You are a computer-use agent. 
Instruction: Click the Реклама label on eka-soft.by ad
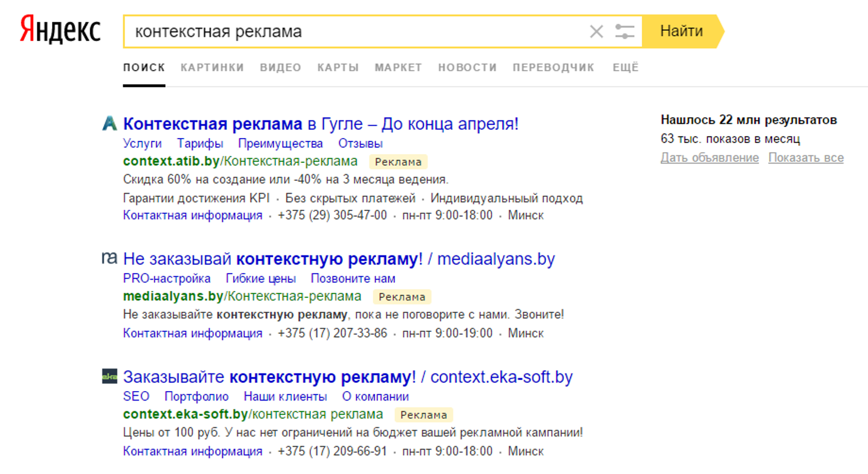pos(423,415)
